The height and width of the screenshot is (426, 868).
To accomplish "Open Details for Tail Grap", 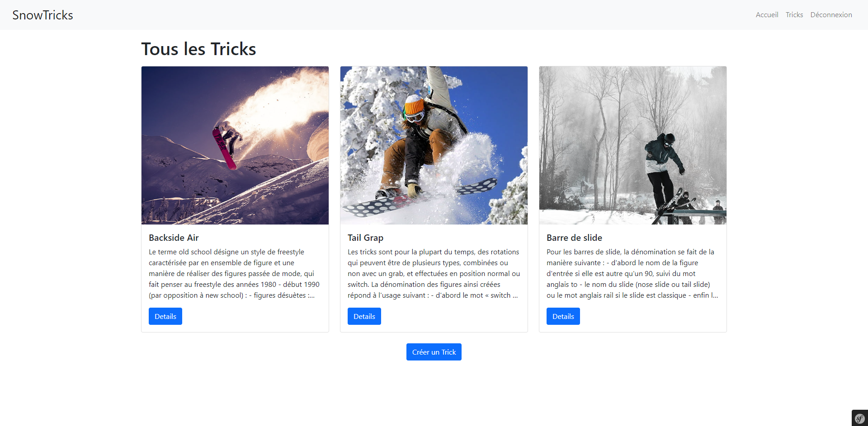I will coord(364,316).
